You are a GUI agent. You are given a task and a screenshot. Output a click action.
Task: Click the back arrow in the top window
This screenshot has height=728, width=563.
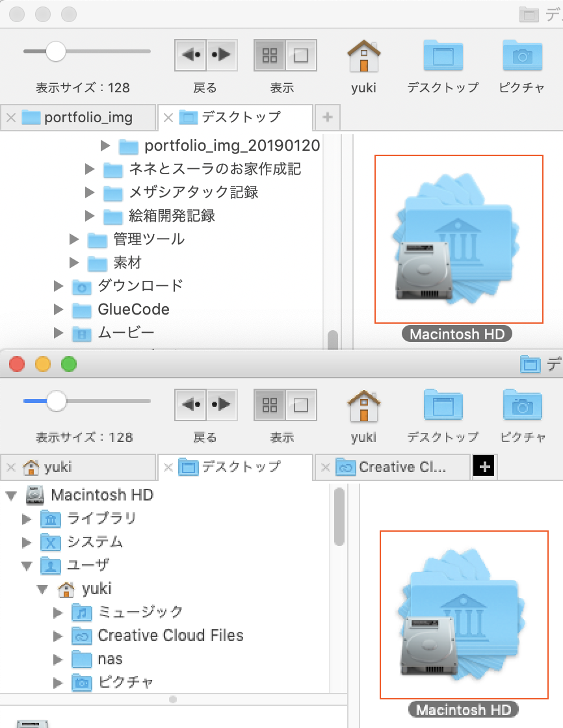tap(190, 55)
